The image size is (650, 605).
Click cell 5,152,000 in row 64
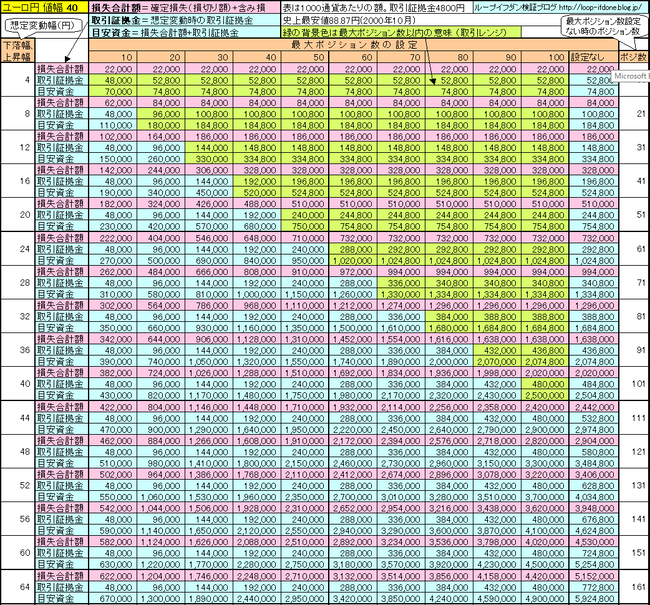[594, 576]
